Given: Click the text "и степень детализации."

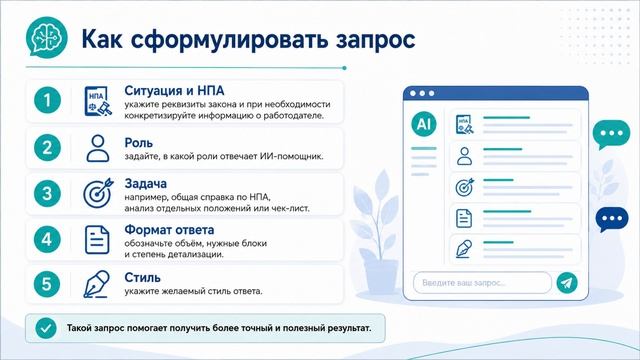Looking at the screenshot, I should 174,254.
